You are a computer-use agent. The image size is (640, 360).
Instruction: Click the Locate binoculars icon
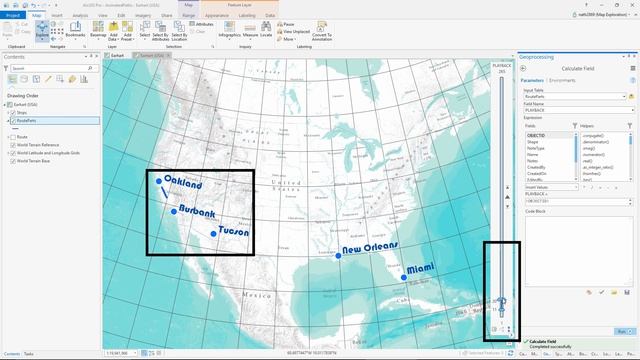coord(266,27)
